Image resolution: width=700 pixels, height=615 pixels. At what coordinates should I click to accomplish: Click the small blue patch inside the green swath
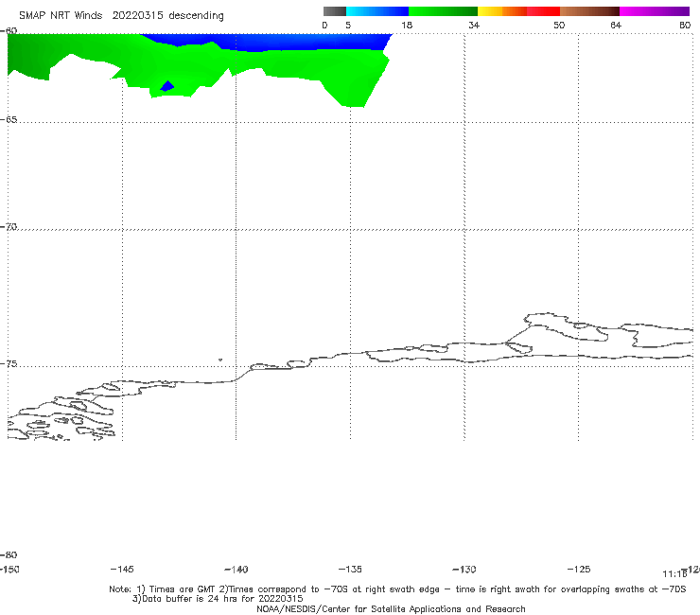pos(167,86)
